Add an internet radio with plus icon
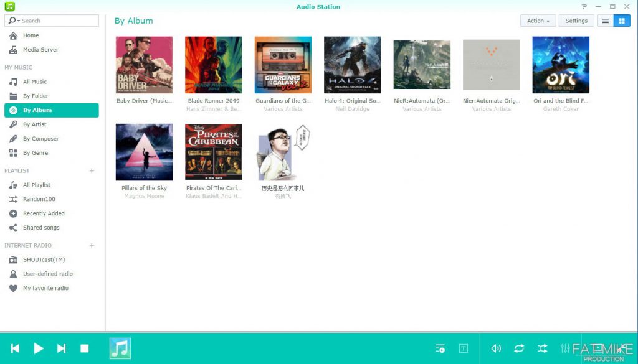Screen dimensions: 638x364 [92, 246]
